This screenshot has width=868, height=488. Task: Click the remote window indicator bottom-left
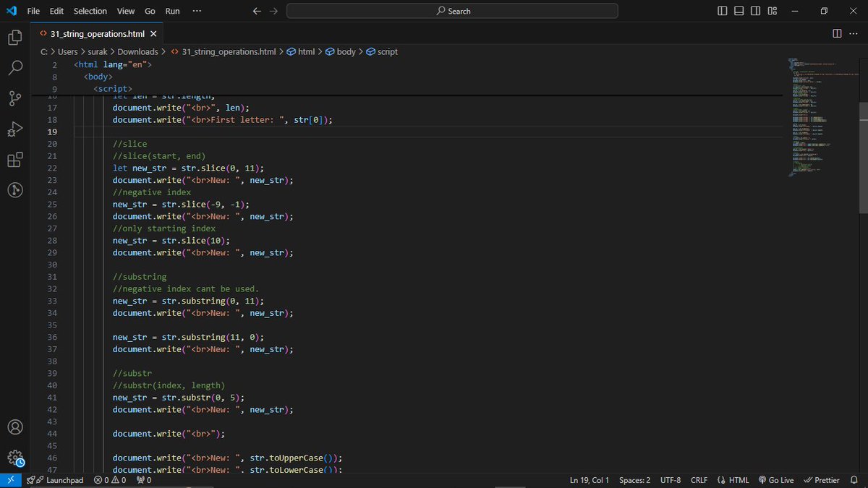(x=10, y=479)
